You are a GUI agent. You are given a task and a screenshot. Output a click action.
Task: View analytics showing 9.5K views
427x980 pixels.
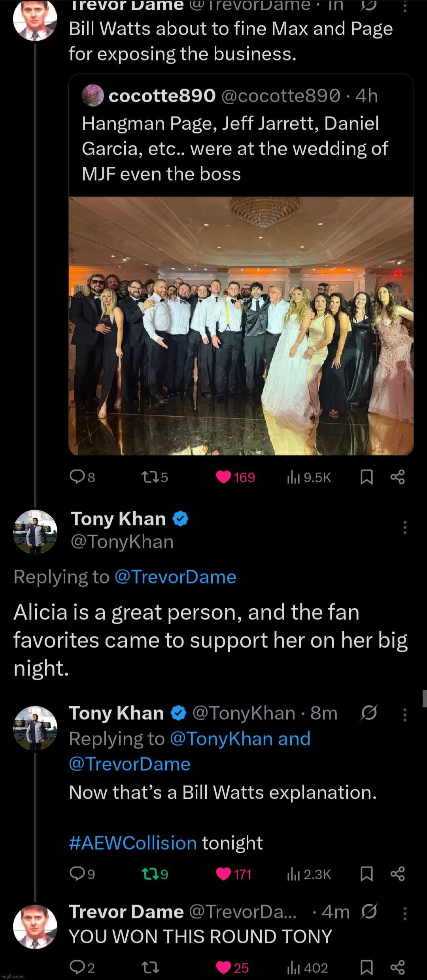pos(308,478)
